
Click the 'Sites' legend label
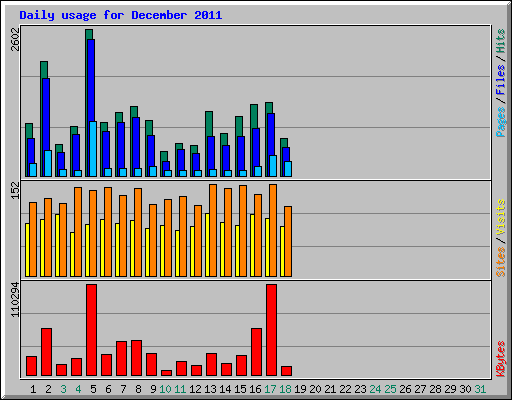(501, 262)
